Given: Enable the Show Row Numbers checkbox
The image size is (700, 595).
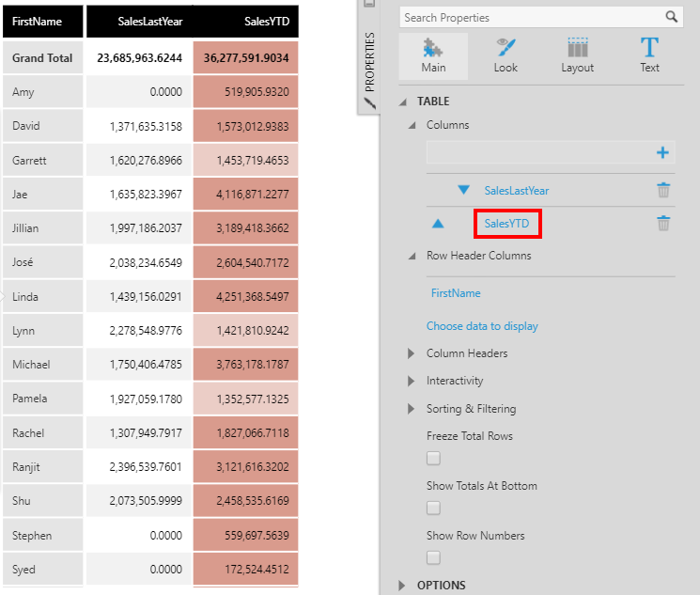Looking at the screenshot, I should point(433,557).
